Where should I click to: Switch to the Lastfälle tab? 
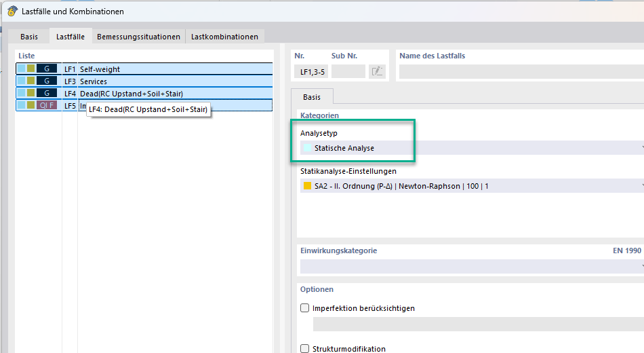(71, 37)
